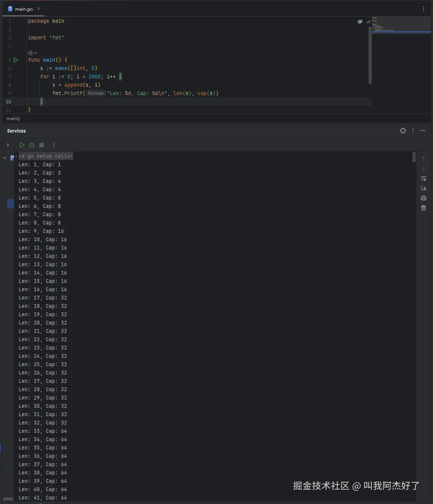Click the 's = append(s, i)' line

click(76, 85)
